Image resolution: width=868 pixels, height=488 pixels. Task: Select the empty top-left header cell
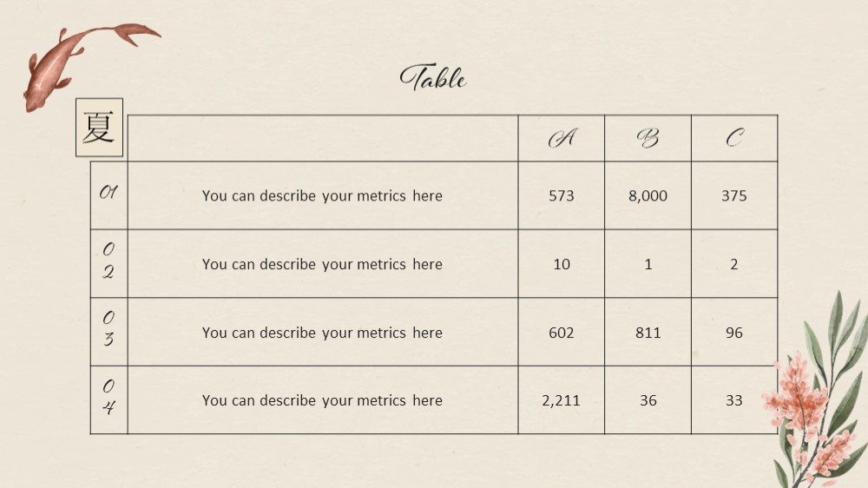click(x=323, y=138)
